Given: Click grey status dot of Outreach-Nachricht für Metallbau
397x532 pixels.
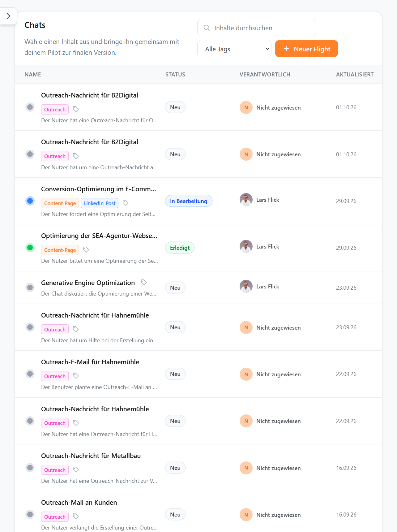Looking at the screenshot, I should (30, 468).
